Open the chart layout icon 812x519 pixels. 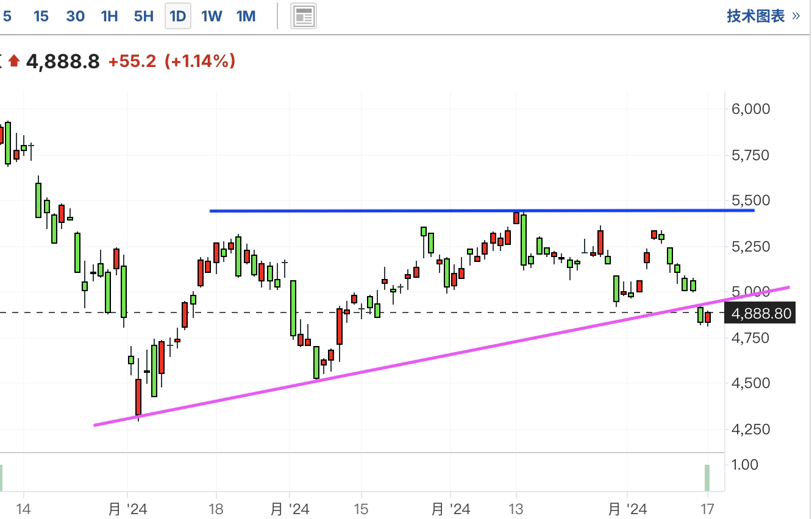click(x=303, y=16)
